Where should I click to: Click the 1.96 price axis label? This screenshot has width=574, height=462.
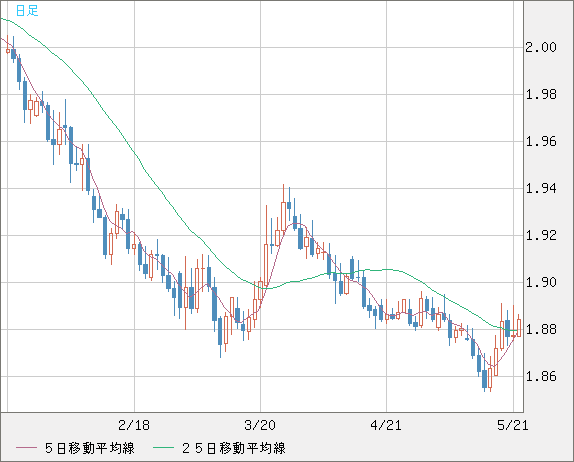[x=541, y=141]
